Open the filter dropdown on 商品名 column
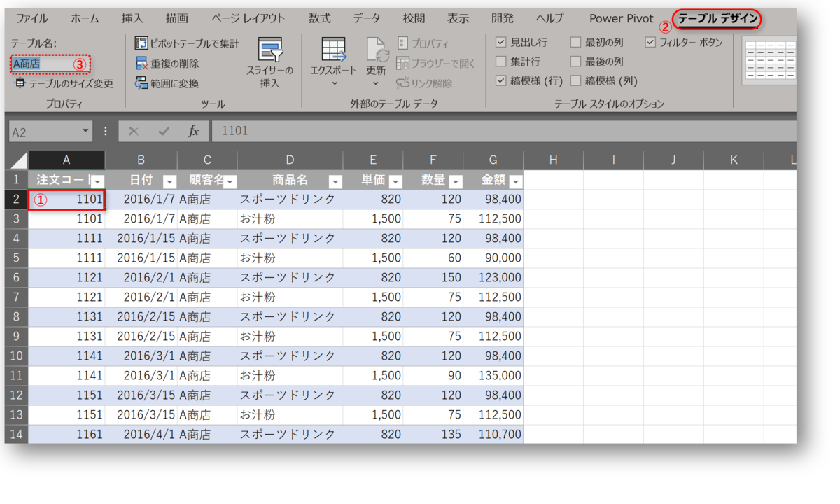The width and height of the screenshot is (840, 504). pyautogui.click(x=335, y=181)
